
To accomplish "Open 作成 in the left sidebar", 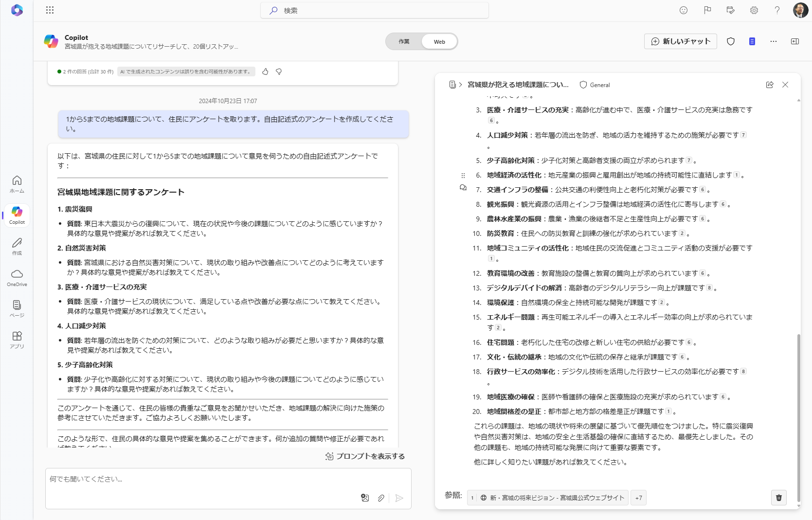I will [x=17, y=247].
